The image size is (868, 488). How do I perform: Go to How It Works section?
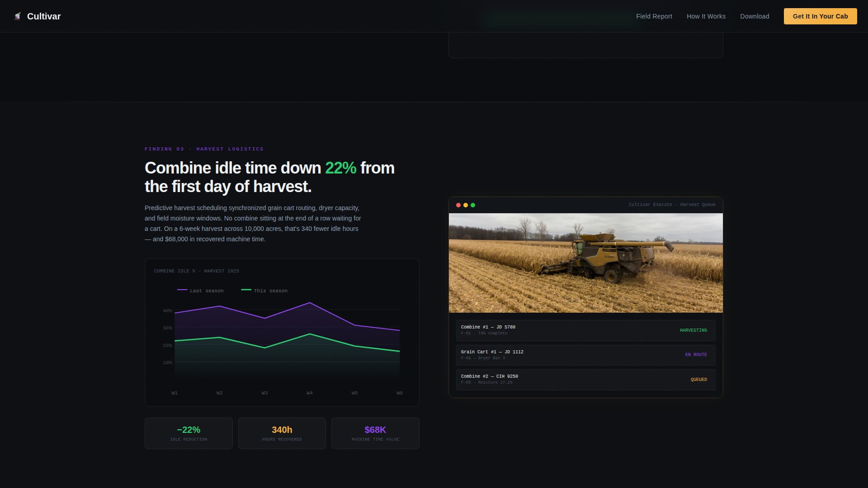pyautogui.click(x=706, y=16)
